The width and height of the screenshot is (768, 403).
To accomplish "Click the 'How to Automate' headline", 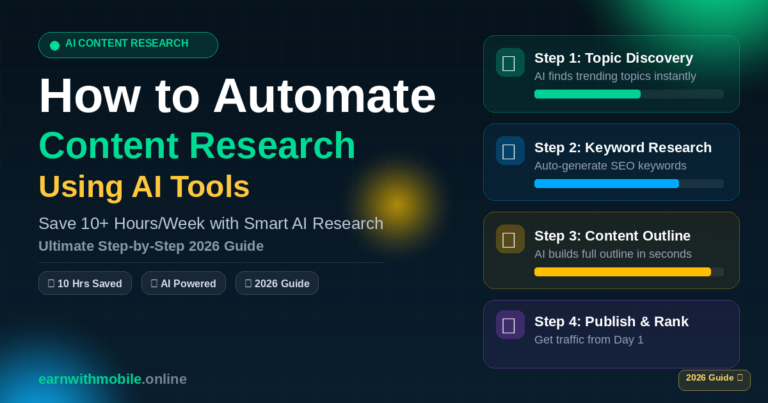I will click(237, 95).
